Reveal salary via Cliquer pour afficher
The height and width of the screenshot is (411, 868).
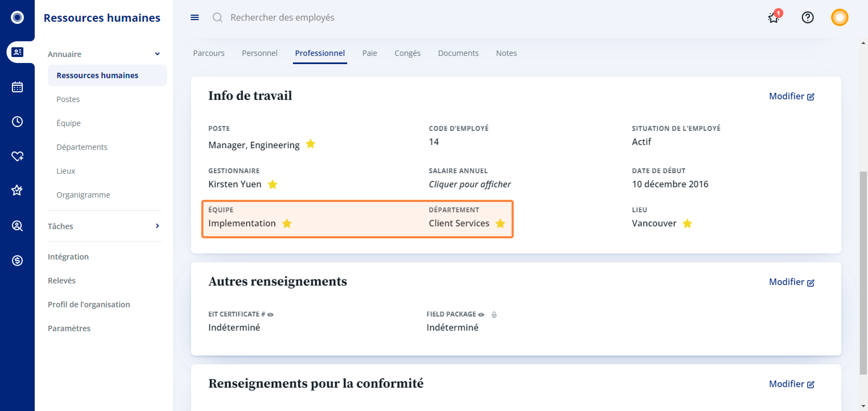(x=469, y=184)
